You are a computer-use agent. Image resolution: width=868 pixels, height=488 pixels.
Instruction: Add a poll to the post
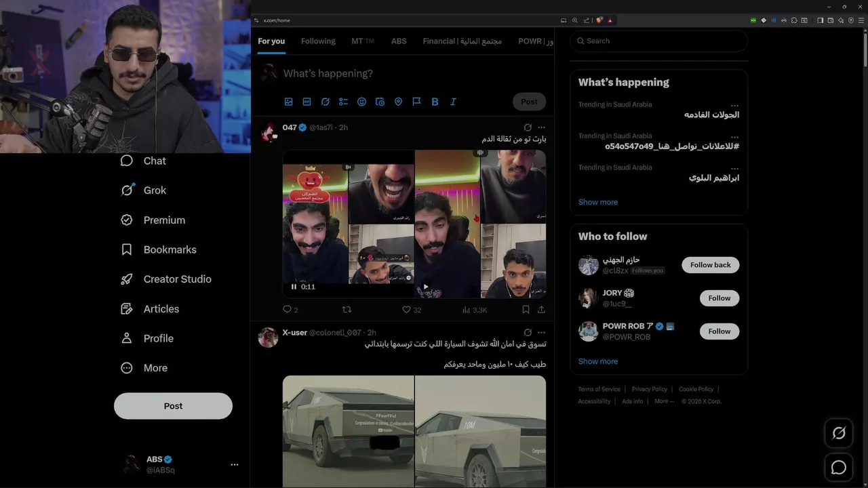click(343, 102)
